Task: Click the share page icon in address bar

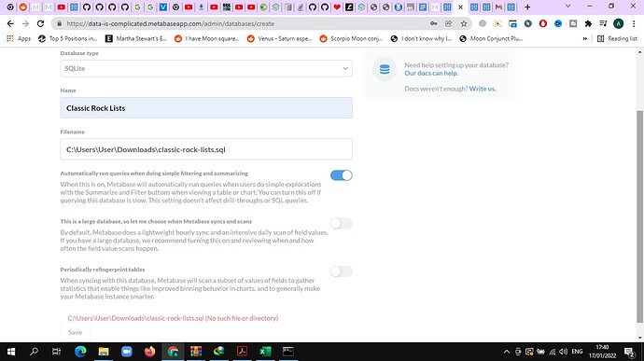Action: pyautogui.click(x=449, y=24)
